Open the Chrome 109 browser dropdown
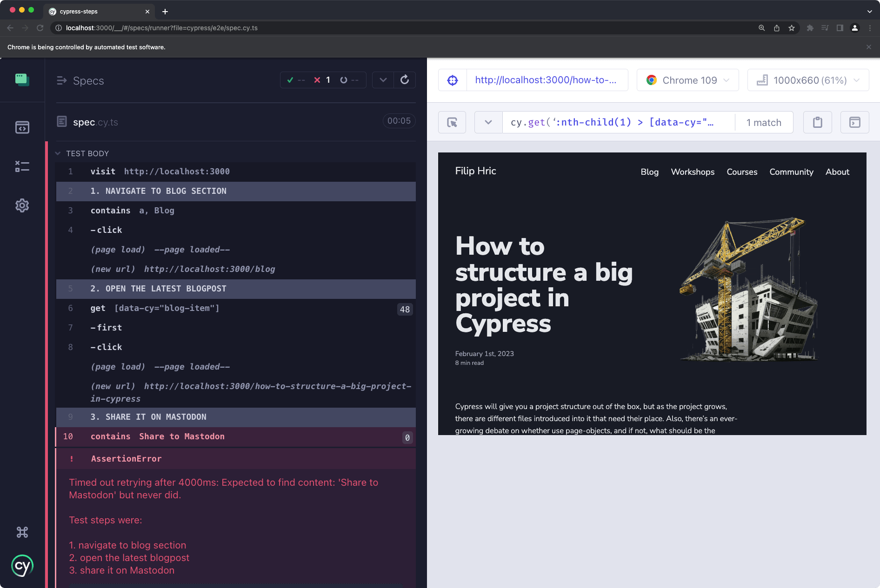 pyautogui.click(x=687, y=79)
